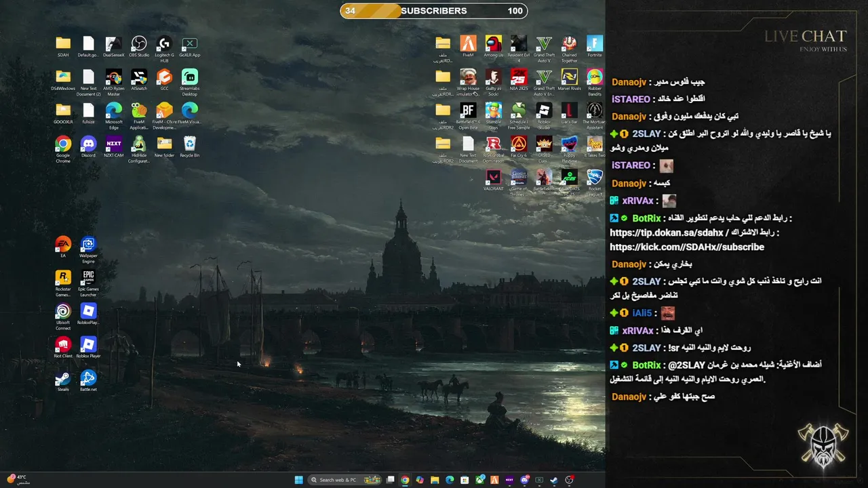Open Xbox app from the taskbar
Image resolution: width=868 pixels, height=488 pixels.
coord(479,480)
